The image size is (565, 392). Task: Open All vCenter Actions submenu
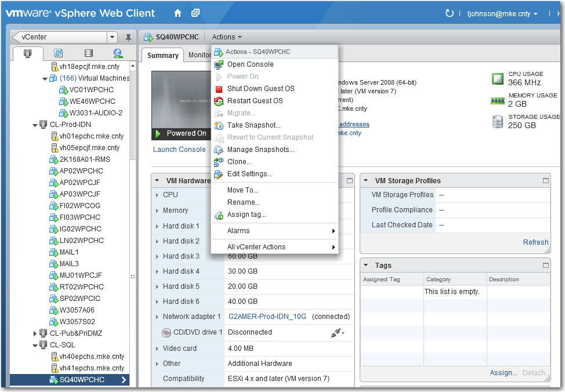[274, 247]
